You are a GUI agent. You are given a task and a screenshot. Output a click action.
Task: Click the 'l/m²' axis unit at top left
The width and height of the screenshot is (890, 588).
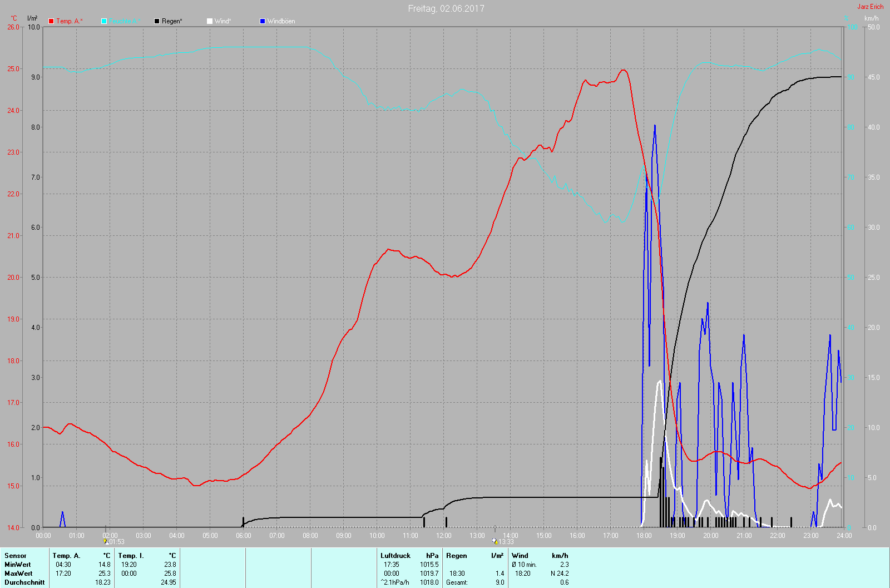click(32, 18)
